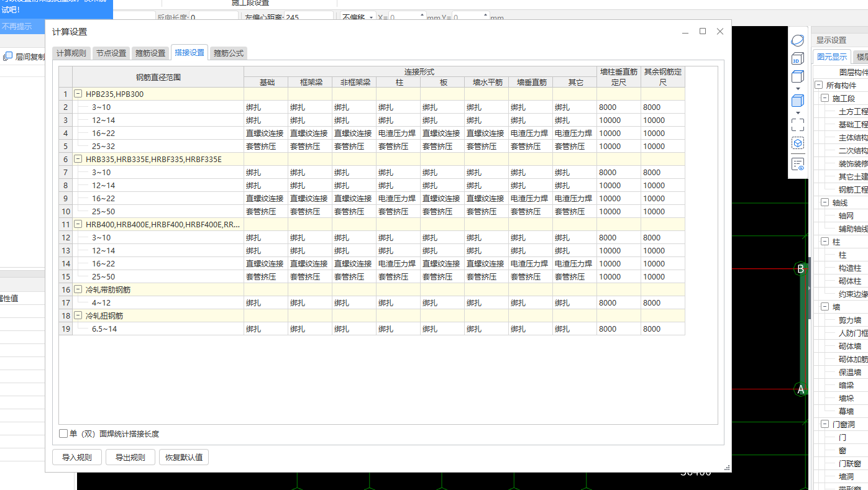Image resolution: width=868 pixels, height=490 pixels.
Task: Open the 不偏移 dropdown
Action: pos(358,17)
